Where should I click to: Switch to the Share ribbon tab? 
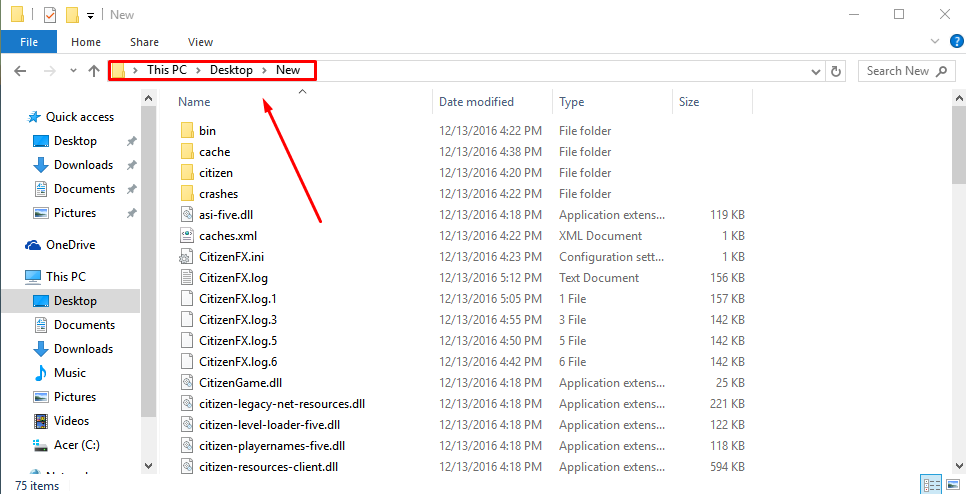pos(144,42)
